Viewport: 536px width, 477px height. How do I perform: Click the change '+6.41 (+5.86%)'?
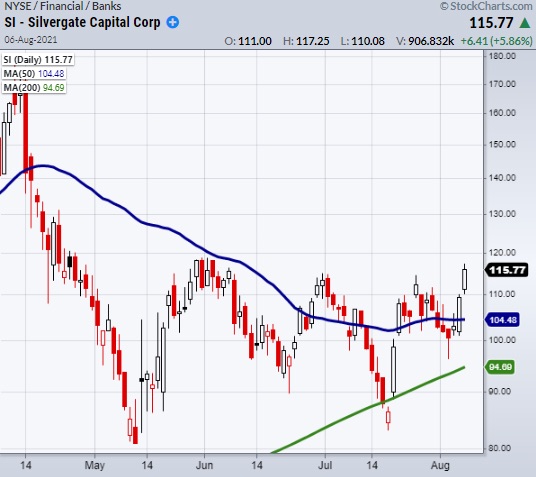tap(496, 41)
